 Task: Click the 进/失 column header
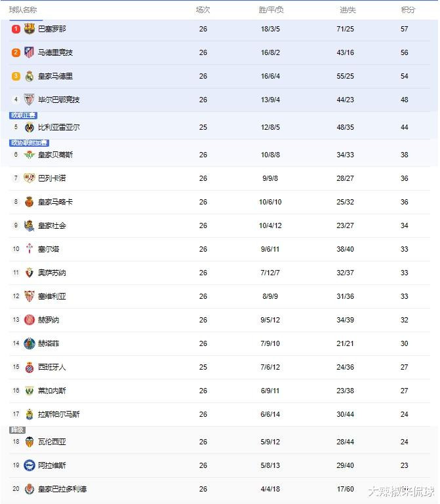coord(348,10)
